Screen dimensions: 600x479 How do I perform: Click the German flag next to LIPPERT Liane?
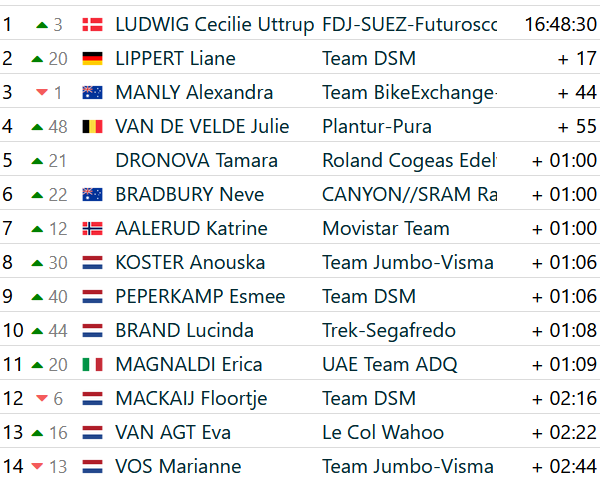(x=93, y=59)
